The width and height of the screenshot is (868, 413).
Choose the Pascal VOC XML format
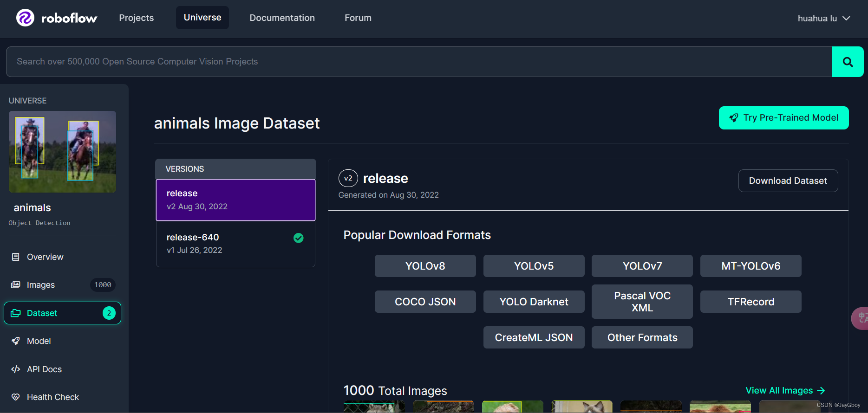[642, 302]
